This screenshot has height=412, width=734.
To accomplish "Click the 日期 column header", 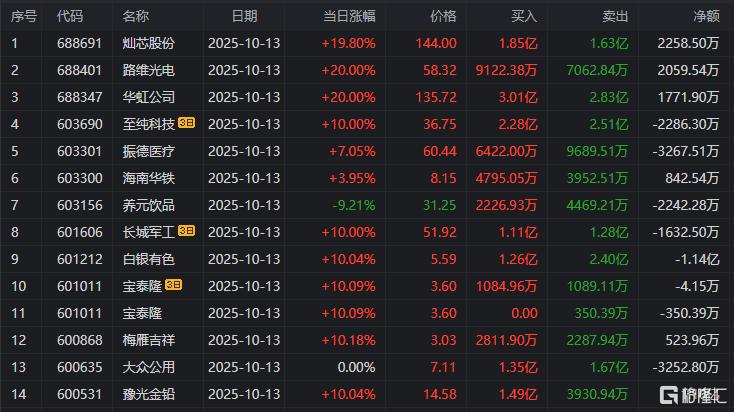I will (x=244, y=16).
